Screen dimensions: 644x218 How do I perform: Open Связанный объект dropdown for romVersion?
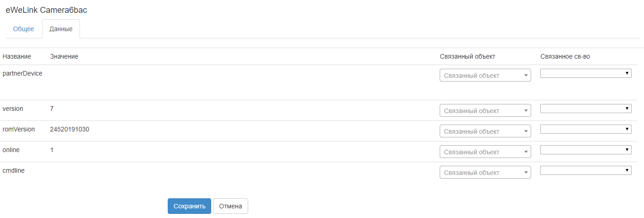click(x=485, y=131)
